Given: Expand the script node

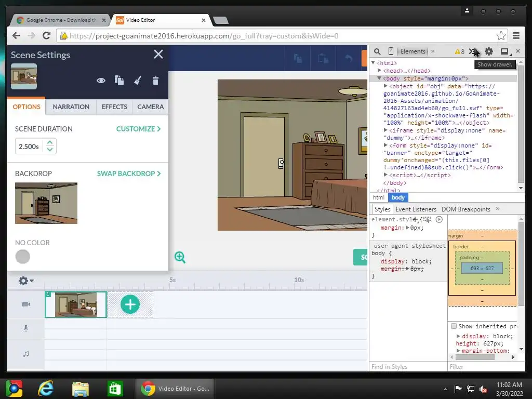Looking at the screenshot, I should (386, 175).
